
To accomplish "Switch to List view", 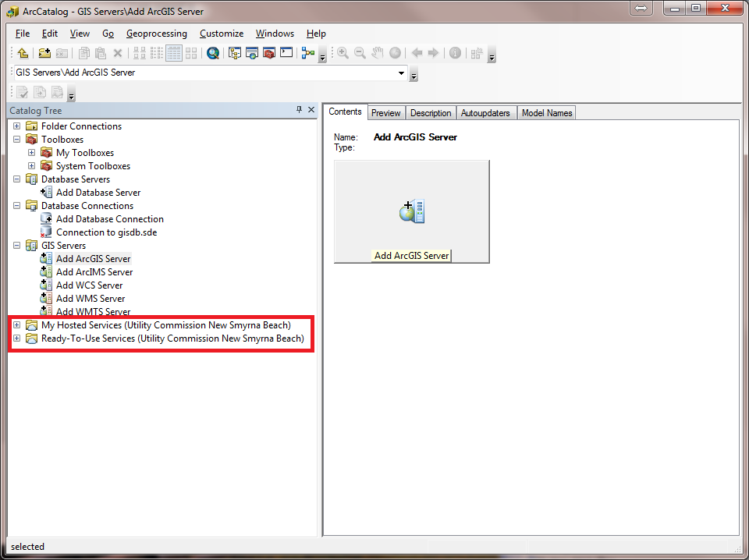I will pos(157,53).
